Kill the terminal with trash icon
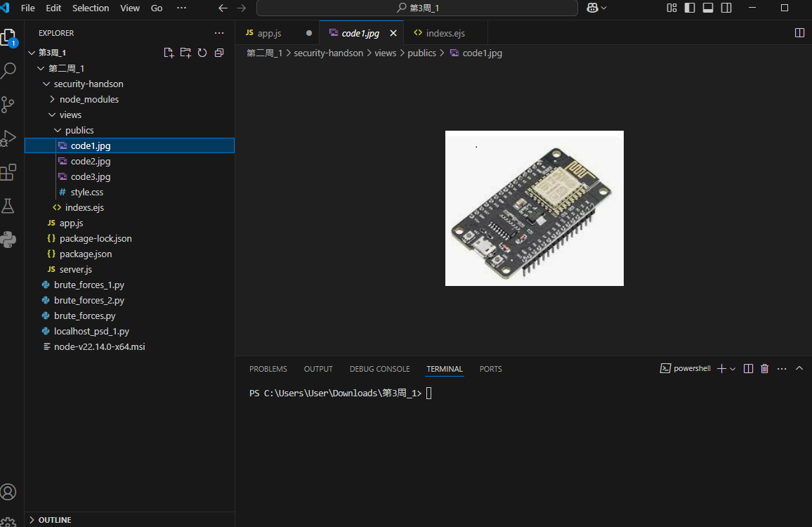This screenshot has height=527, width=812. click(765, 369)
